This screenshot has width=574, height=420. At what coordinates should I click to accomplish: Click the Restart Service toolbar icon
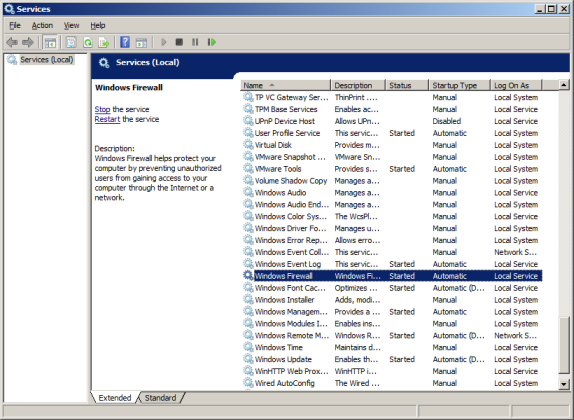[x=212, y=42]
